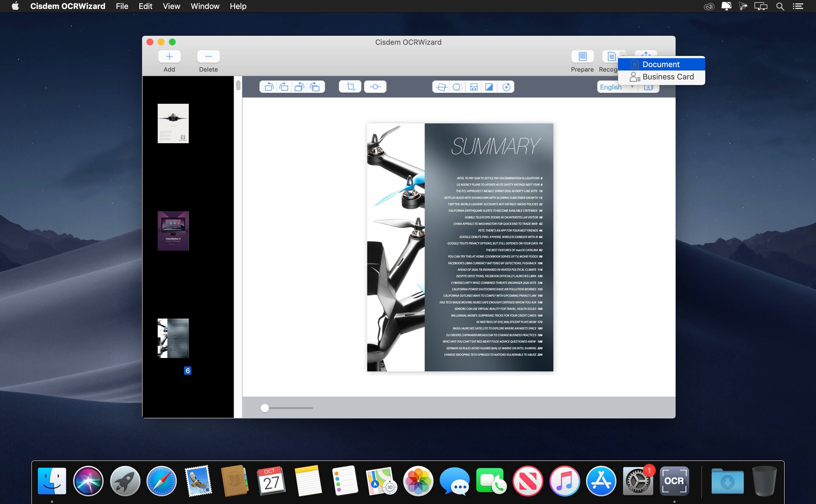The height and width of the screenshot is (504, 816).
Task: Open the Cisdem OCRWizard application menu
Action: [68, 6]
